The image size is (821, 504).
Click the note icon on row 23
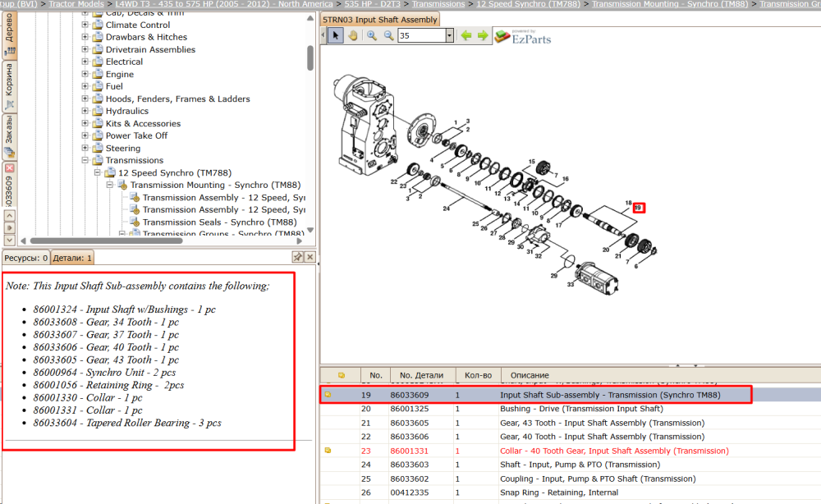coord(328,450)
